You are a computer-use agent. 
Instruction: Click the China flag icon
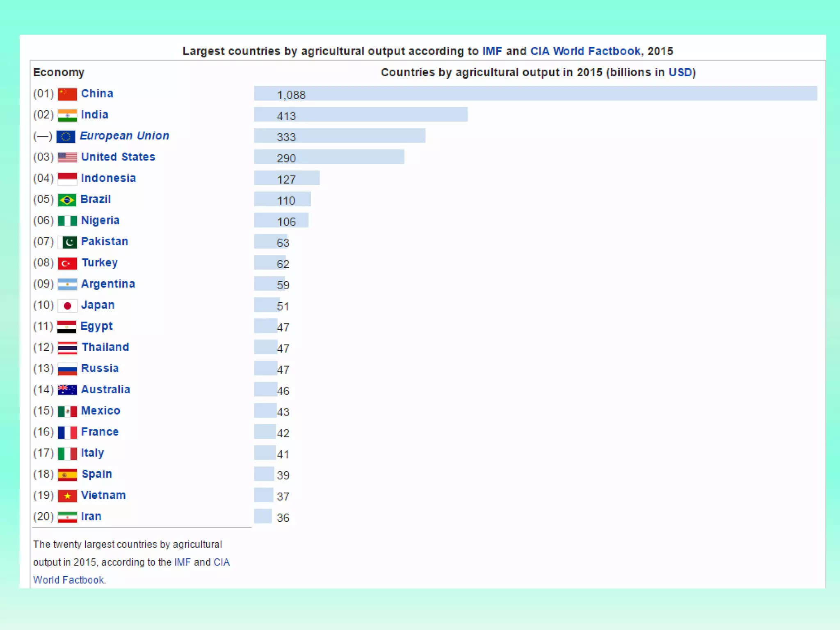pos(67,94)
